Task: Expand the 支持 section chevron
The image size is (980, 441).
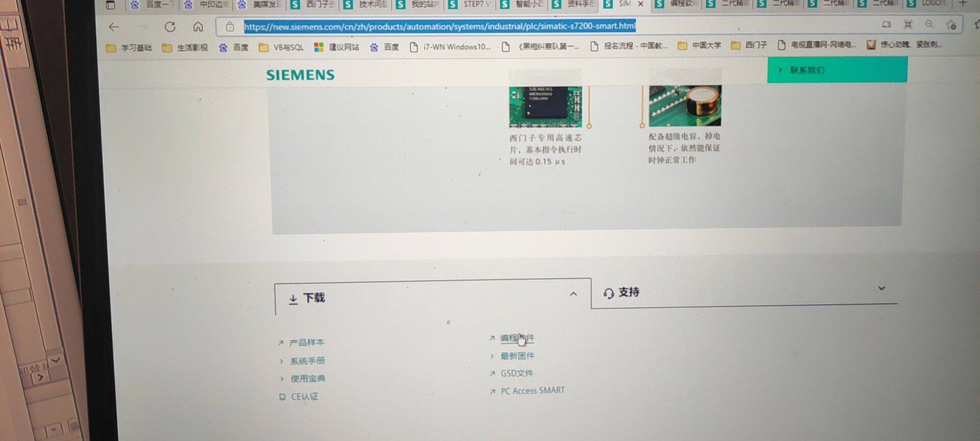Action: point(881,288)
